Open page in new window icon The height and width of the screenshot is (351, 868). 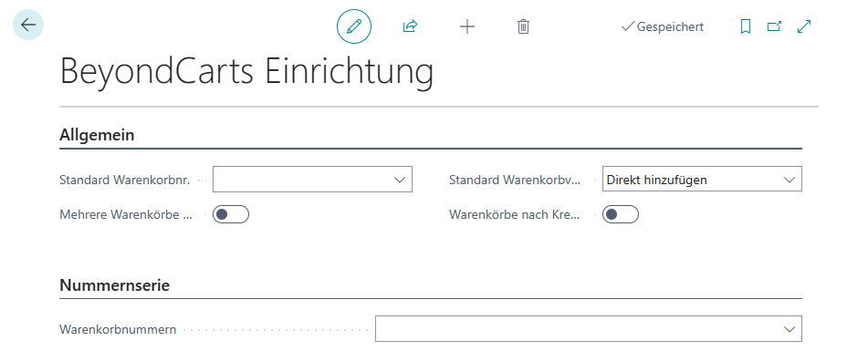coord(774,26)
